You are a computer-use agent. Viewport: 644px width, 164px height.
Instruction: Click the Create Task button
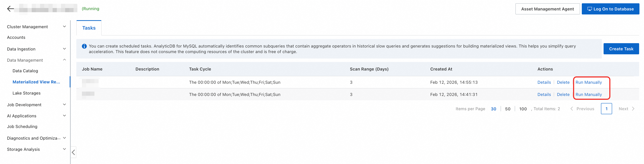[x=621, y=49]
